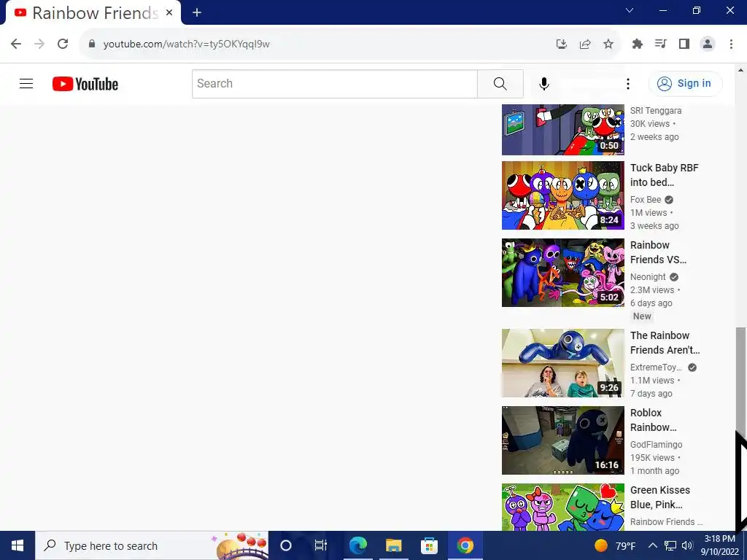The width and height of the screenshot is (747, 560).
Task: Select the Rainbow Friends browser tab
Action: (x=93, y=13)
